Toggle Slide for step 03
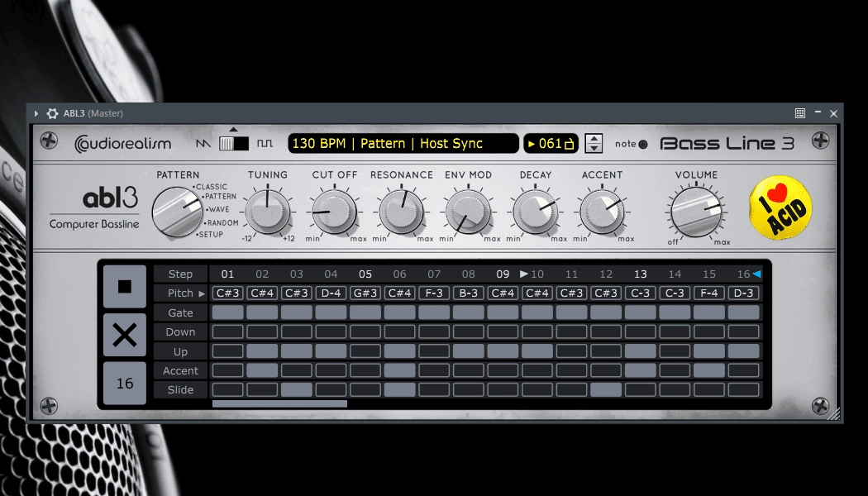This screenshot has height=496, width=868. point(297,389)
